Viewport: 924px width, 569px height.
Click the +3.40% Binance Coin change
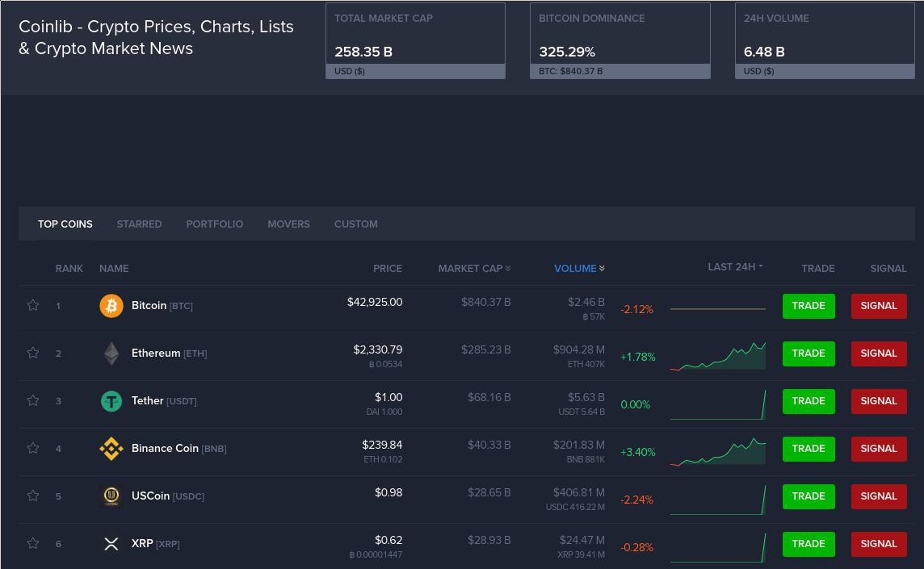(638, 452)
